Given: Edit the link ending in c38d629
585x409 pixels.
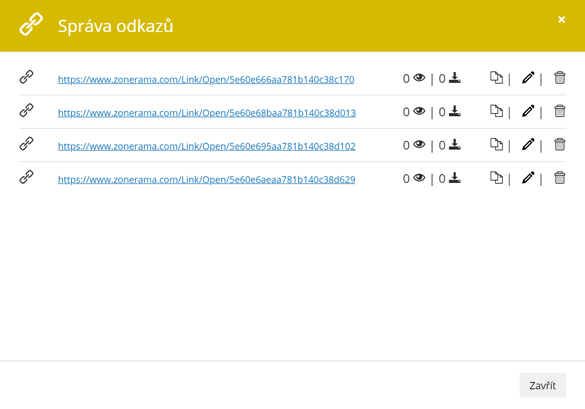Looking at the screenshot, I should (x=528, y=178).
